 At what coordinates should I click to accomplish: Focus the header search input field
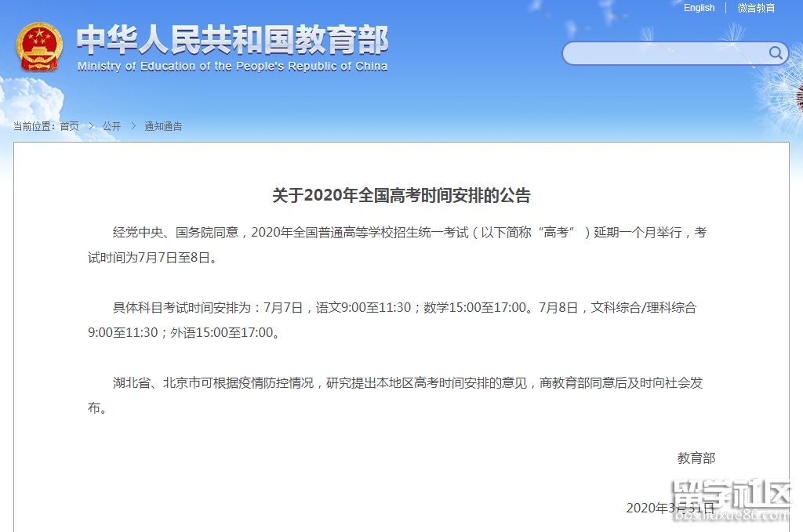pyautogui.click(x=665, y=53)
